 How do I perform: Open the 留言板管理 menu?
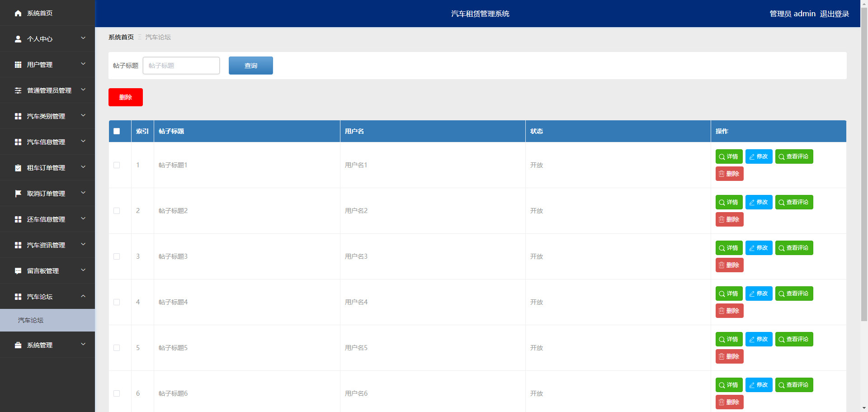pyautogui.click(x=47, y=271)
